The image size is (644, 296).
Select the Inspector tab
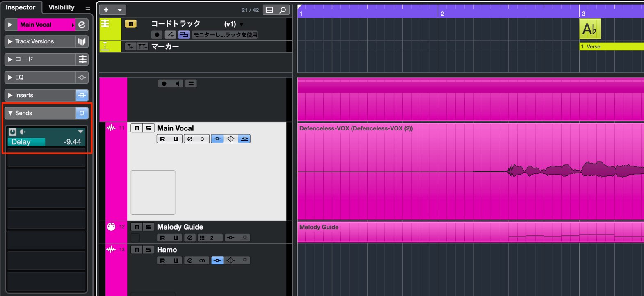pyautogui.click(x=21, y=7)
